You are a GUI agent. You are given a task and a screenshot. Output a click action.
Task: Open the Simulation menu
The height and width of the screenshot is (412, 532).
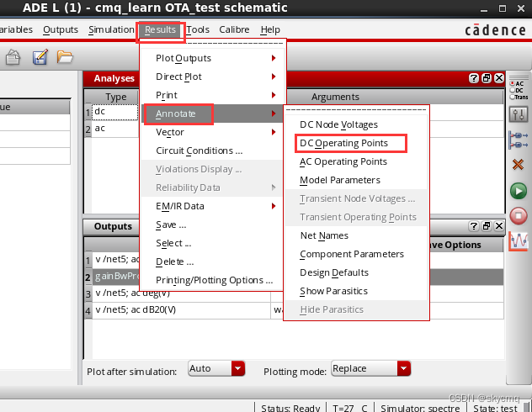111,29
